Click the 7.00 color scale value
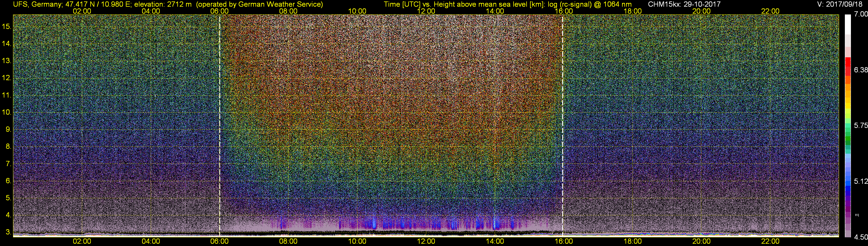868x246 pixels. [x=861, y=14]
